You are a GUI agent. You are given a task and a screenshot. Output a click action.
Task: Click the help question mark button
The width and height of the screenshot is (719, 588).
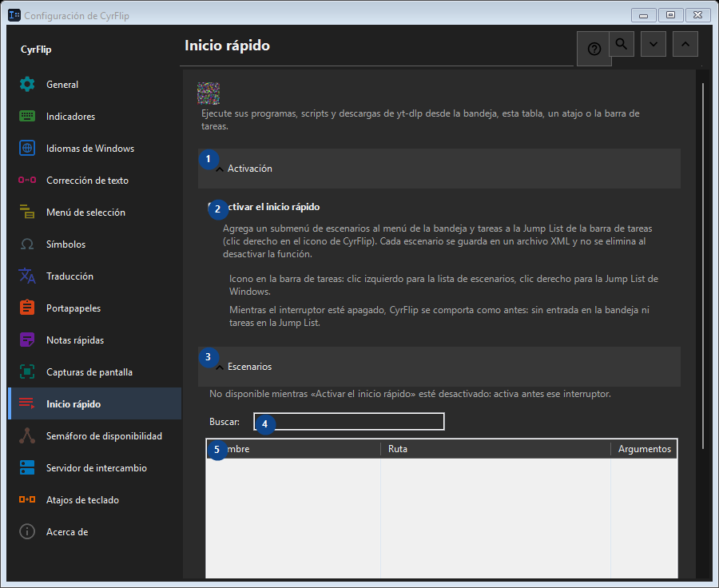[x=594, y=49]
